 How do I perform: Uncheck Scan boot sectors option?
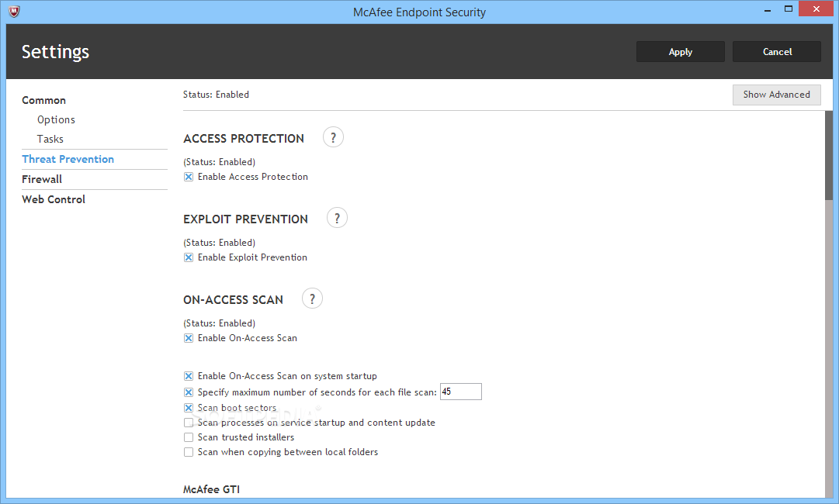coord(189,408)
